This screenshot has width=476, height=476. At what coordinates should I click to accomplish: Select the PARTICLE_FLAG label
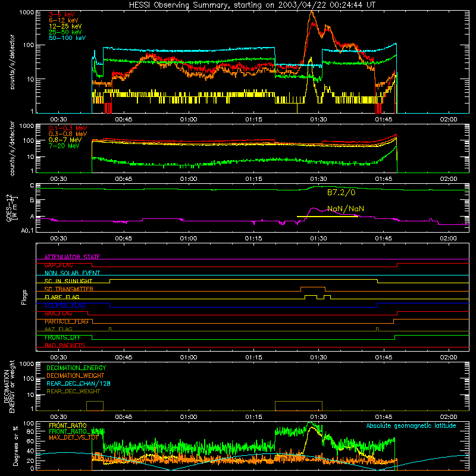coord(67,321)
